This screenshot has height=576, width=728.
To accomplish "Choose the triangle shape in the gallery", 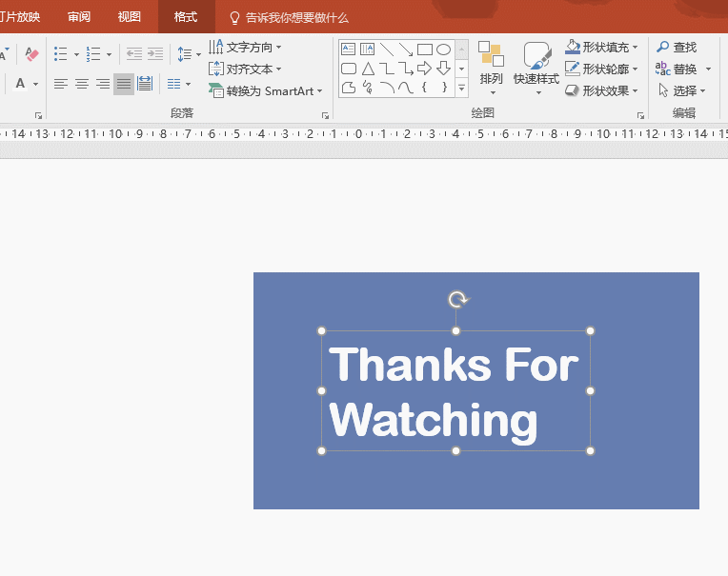I will click(368, 69).
